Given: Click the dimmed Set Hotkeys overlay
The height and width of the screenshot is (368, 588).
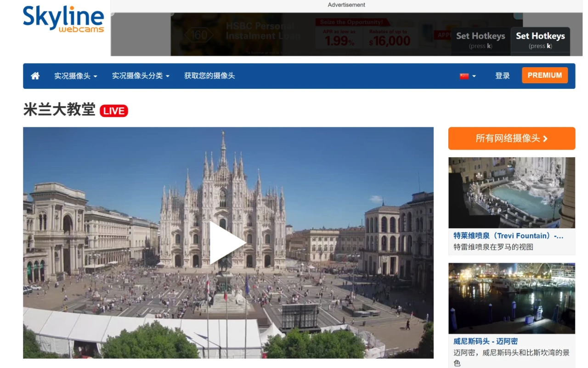Looking at the screenshot, I should [481, 40].
